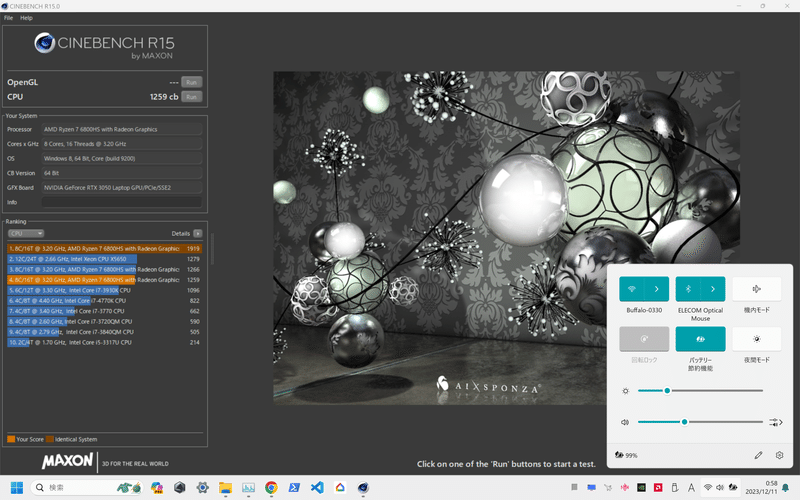This screenshot has width=800, height=500.
Task: Open the clock showing 0:58 2023/12/11
Action: pyautogui.click(x=761, y=488)
